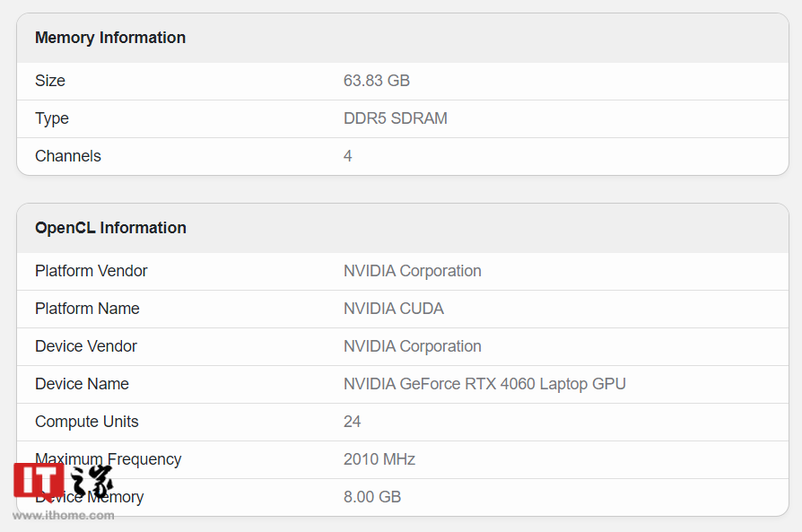Screen dimensions: 802x532
Task: Select the value "DDR5 SDRAM"
Action: (396, 118)
